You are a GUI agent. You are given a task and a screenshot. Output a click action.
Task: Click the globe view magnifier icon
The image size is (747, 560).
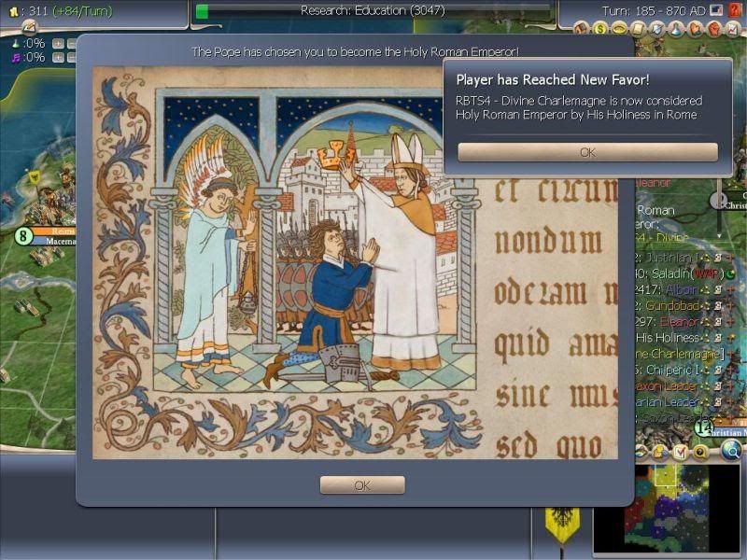(729, 450)
